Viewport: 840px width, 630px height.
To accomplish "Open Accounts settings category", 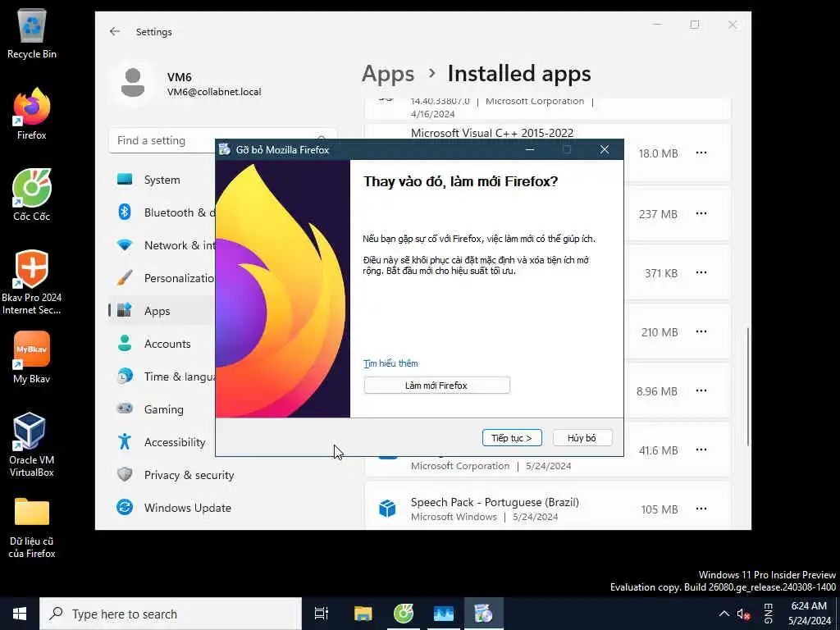I will coord(162,344).
